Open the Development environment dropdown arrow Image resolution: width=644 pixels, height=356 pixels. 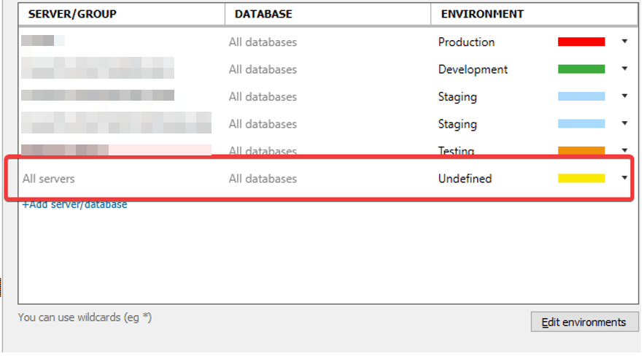click(x=624, y=69)
